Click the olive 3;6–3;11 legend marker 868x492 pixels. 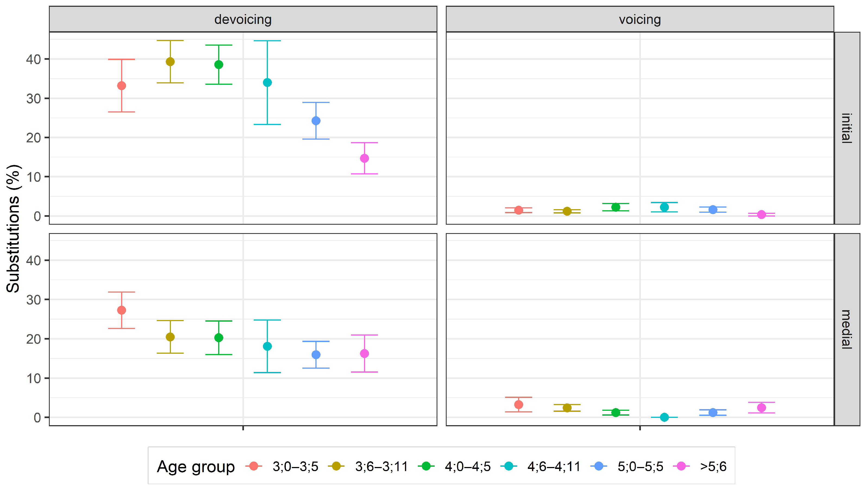click(336, 466)
